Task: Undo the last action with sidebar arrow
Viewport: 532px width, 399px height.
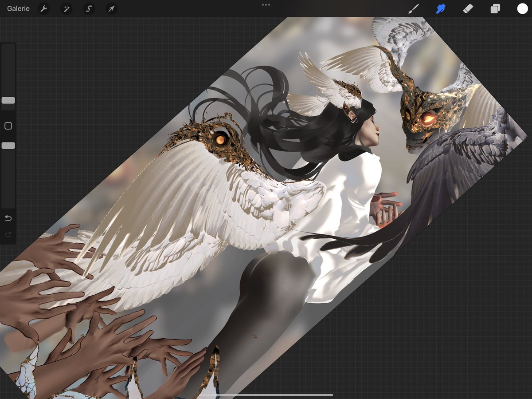Action: point(8,218)
